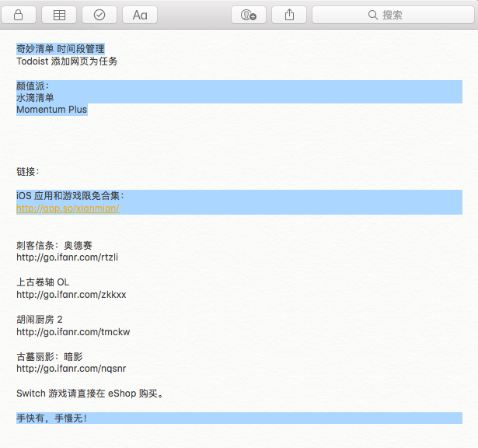Click into the 搜索 search field
The image size is (478, 448).
click(393, 15)
